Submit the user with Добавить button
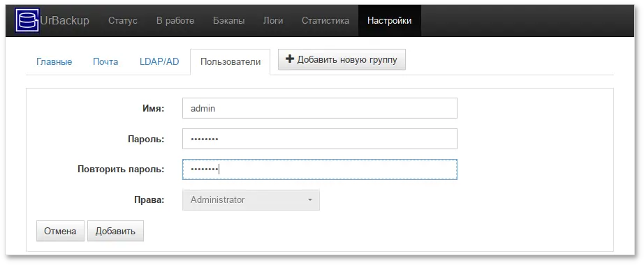This screenshot has height=265, width=644. pyautogui.click(x=115, y=231)
